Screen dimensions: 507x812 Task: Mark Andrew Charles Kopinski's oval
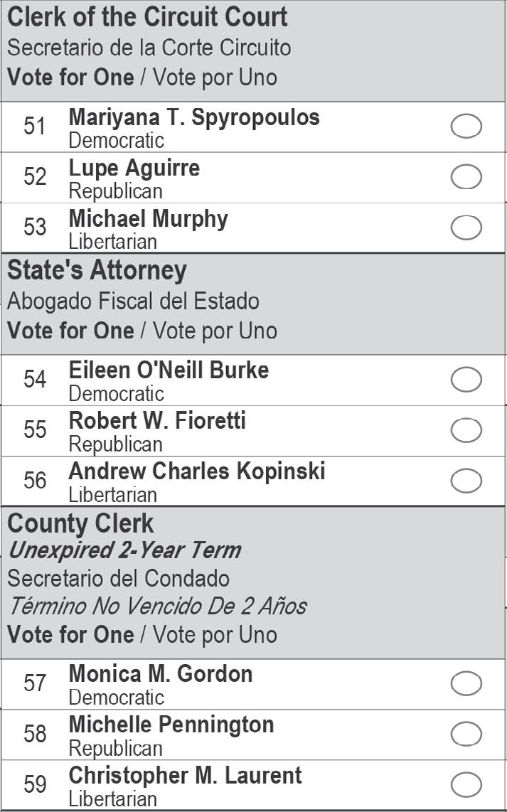tap(466, 481)
